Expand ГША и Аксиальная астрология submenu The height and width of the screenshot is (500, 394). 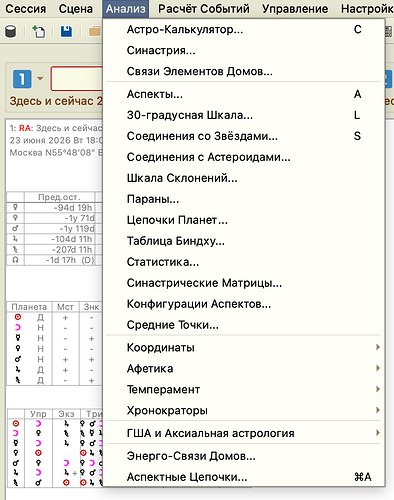[x=244, y=433]
